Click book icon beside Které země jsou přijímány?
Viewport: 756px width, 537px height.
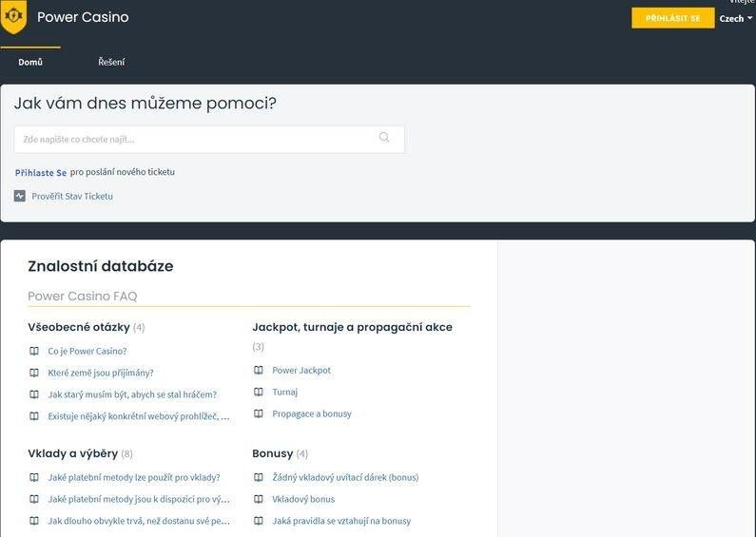34,373
